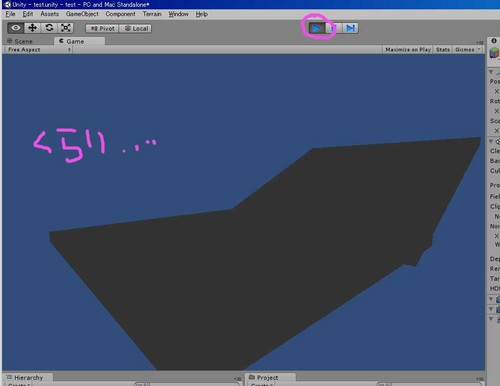This screenshot has width=500, height=386.
Task: Select the Hierarchy panel tab
Action: coord(28,378)
